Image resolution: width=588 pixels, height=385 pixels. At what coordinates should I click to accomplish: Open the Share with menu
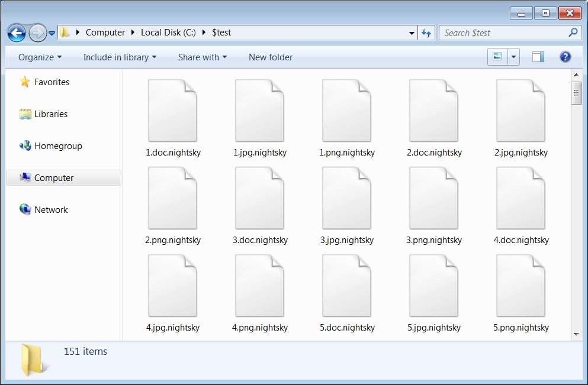click(x=202, y=57)
